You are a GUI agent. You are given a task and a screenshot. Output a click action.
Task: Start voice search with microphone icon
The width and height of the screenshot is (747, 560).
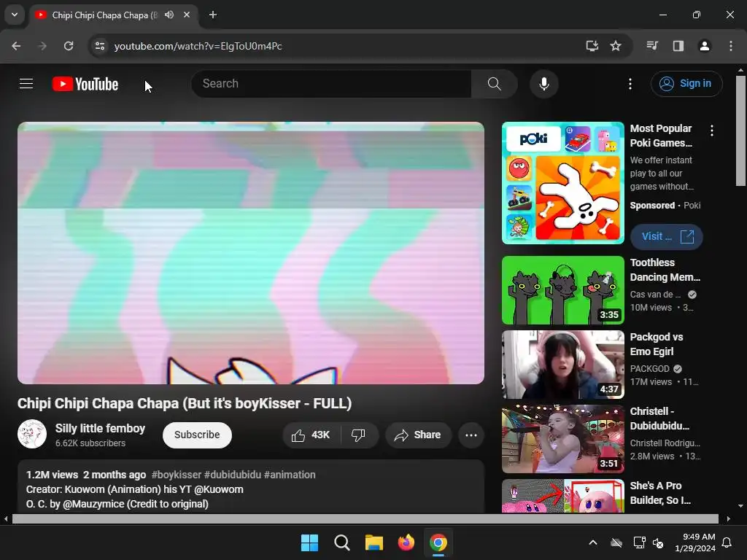pyautogui.click(x=543, y=84)
